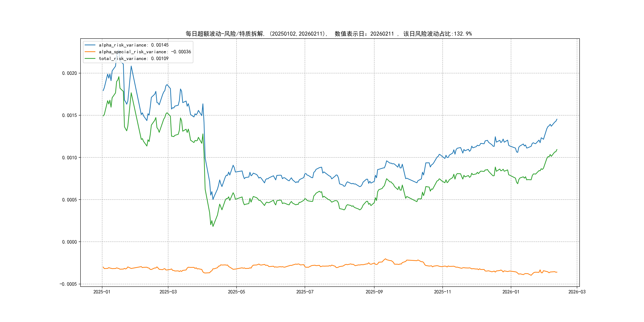Screen dimensions: 644x322
Task: Click the alpha_risk_variance: 0.00145 legend label
Action: coord(134,45)
